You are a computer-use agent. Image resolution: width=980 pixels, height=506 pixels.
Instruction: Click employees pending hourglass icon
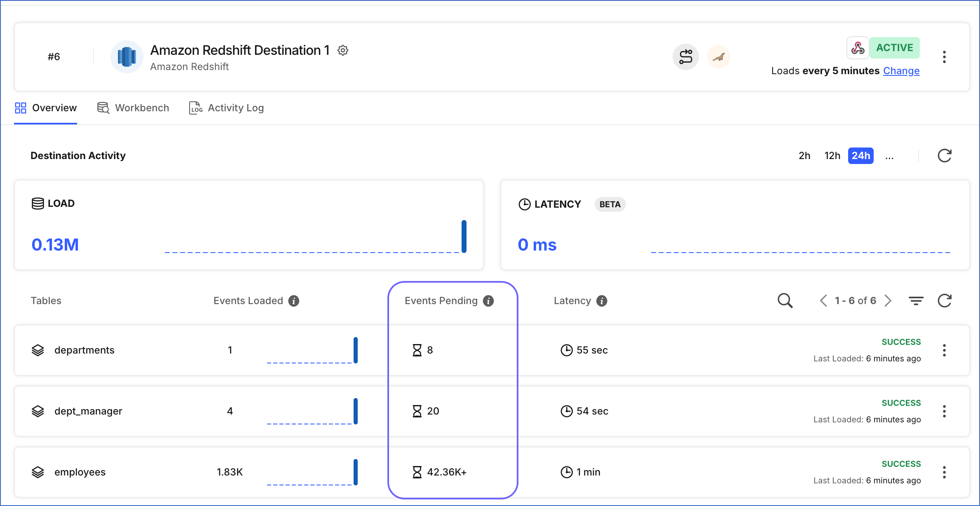(x=417, y=472)
